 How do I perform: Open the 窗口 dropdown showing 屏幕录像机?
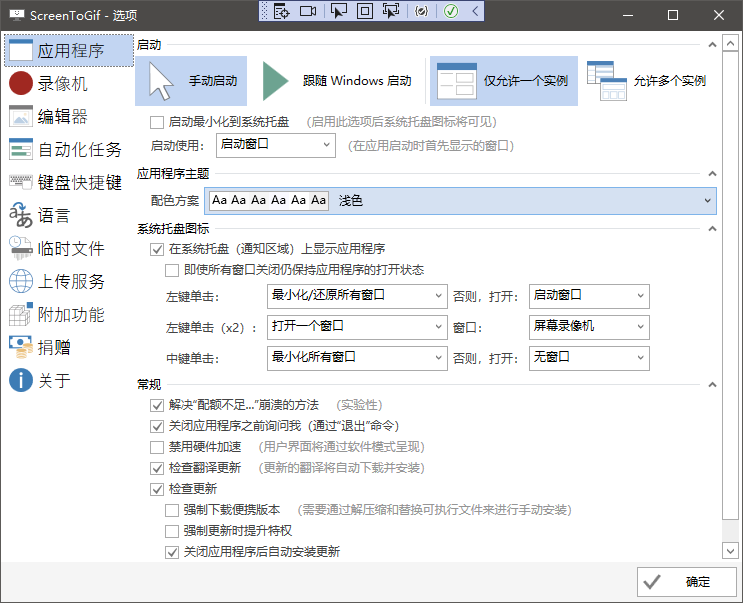[x=589, y=327]
